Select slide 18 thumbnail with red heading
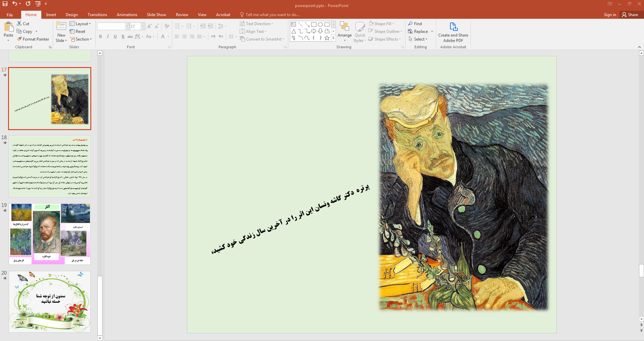 coord(50,166)
